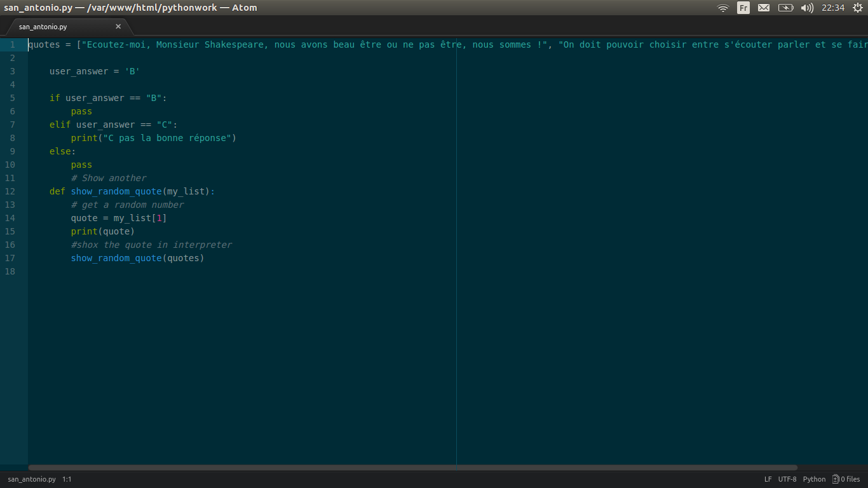This screenshot has height=488, width=868.
Task: Click the 1:1 cursor position indicator
Action: (67, 479)
